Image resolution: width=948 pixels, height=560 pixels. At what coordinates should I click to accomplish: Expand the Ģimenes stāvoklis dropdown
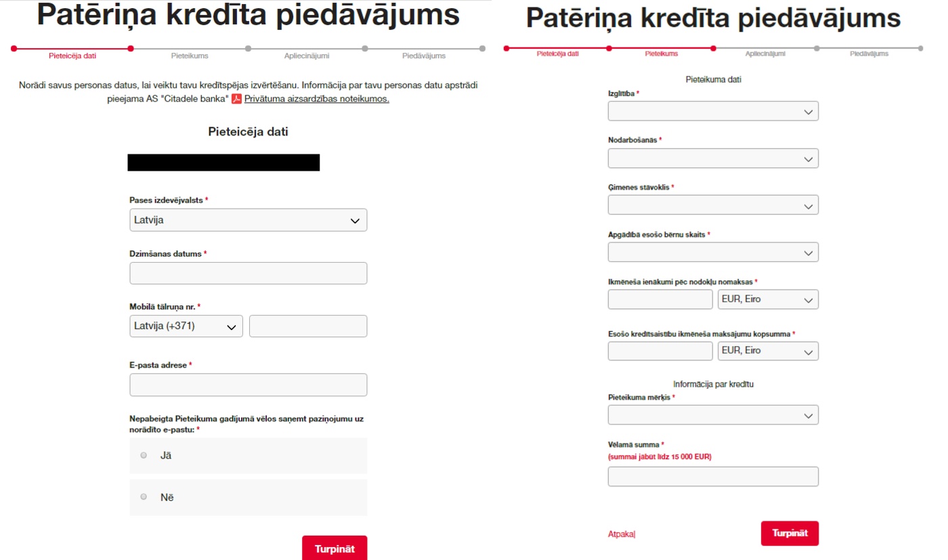[713, 205]
